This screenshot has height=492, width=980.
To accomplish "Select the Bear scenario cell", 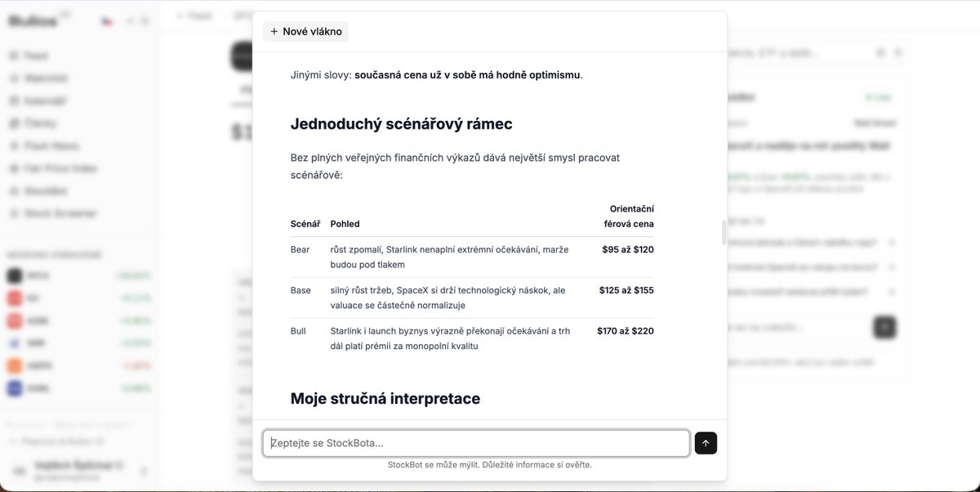I will (301, 249).
